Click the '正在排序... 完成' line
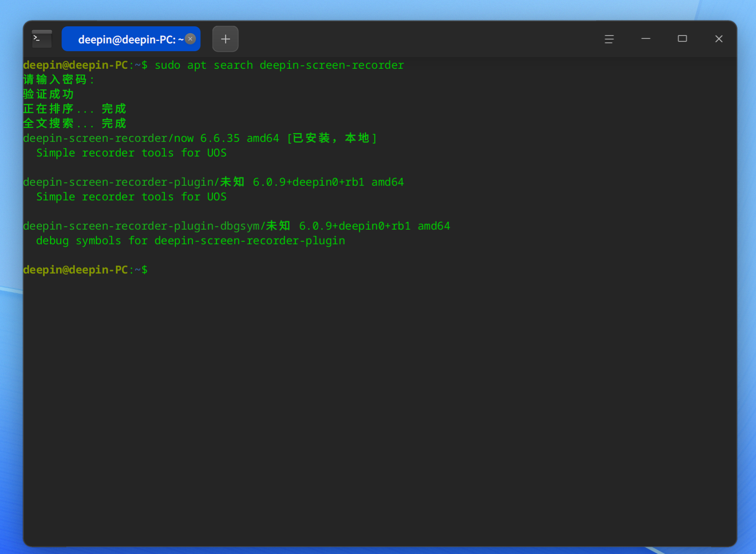The image size is (756, 554). [75, 109]
